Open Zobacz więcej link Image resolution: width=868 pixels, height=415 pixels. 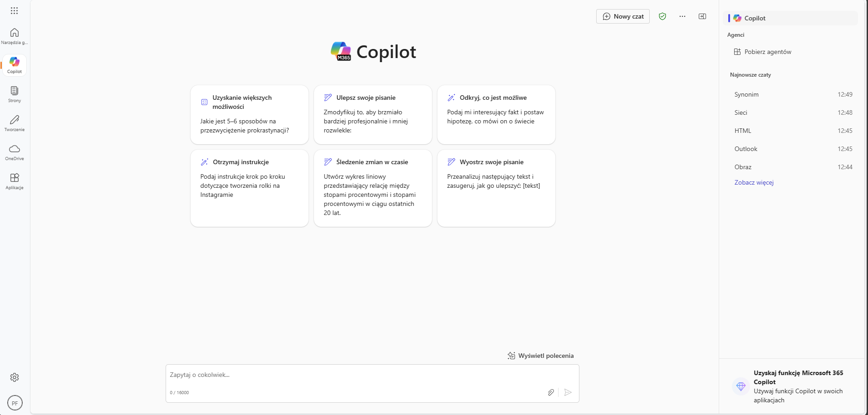[x=754, y=182]
